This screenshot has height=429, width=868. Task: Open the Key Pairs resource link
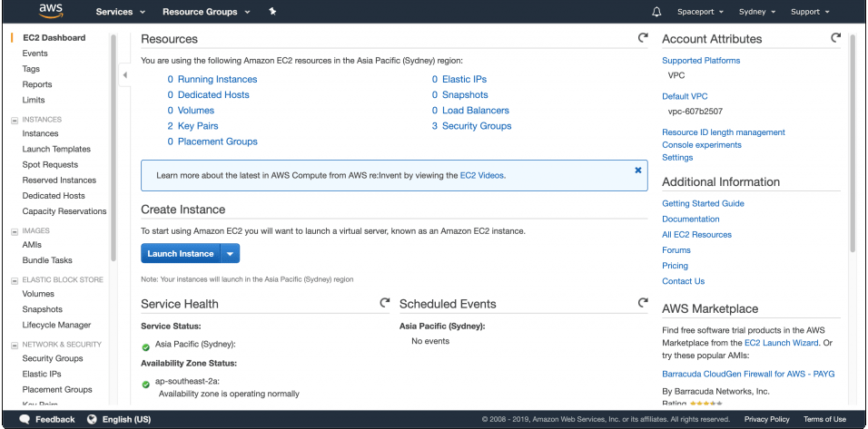[x=198, y=125]
